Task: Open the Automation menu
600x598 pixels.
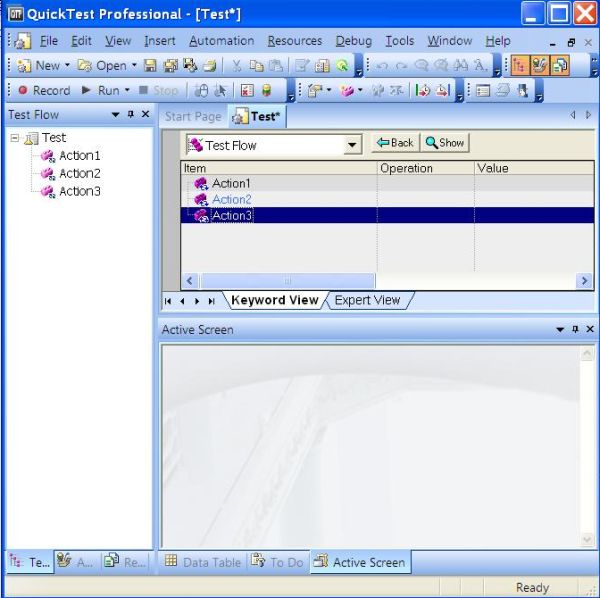Action: coord(222,41)
